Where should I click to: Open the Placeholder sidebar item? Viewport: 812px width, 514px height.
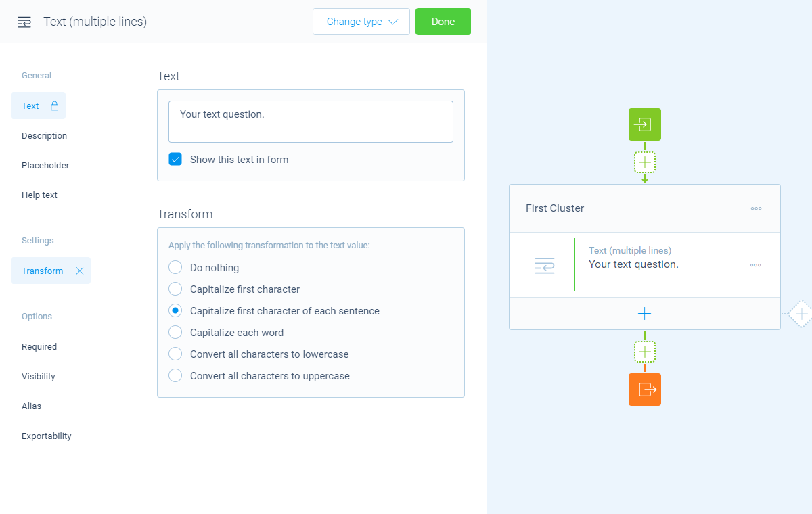(x=45, y=165)
